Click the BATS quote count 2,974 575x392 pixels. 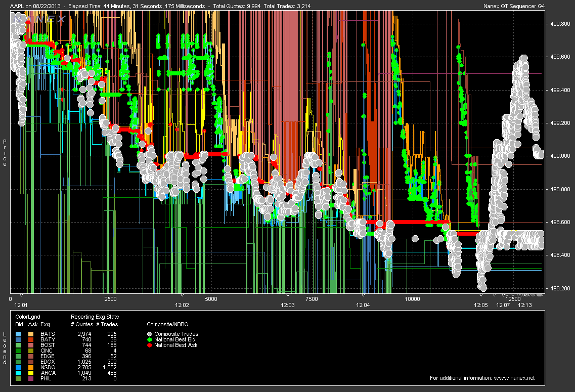[x=84, y=334]
